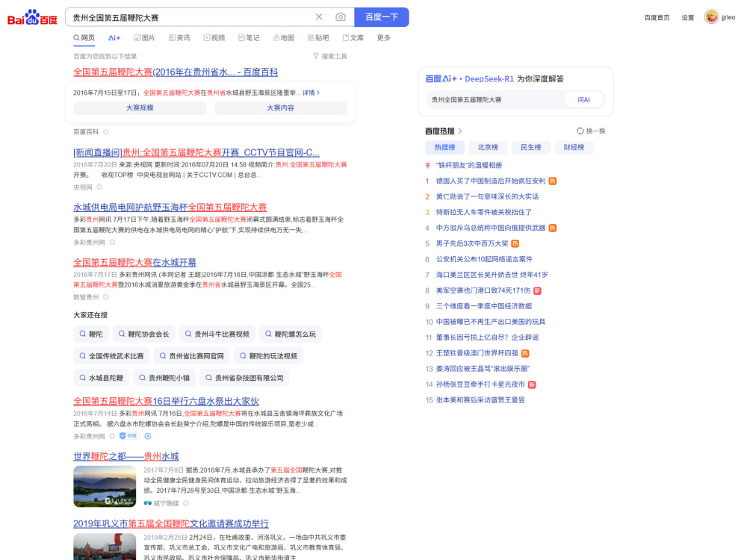The width and height of the screenshot is (747, 560).
Task: Open hot topic 特斯拉无人车零件被关税挡住了
Action: click(x=483, y=212)
